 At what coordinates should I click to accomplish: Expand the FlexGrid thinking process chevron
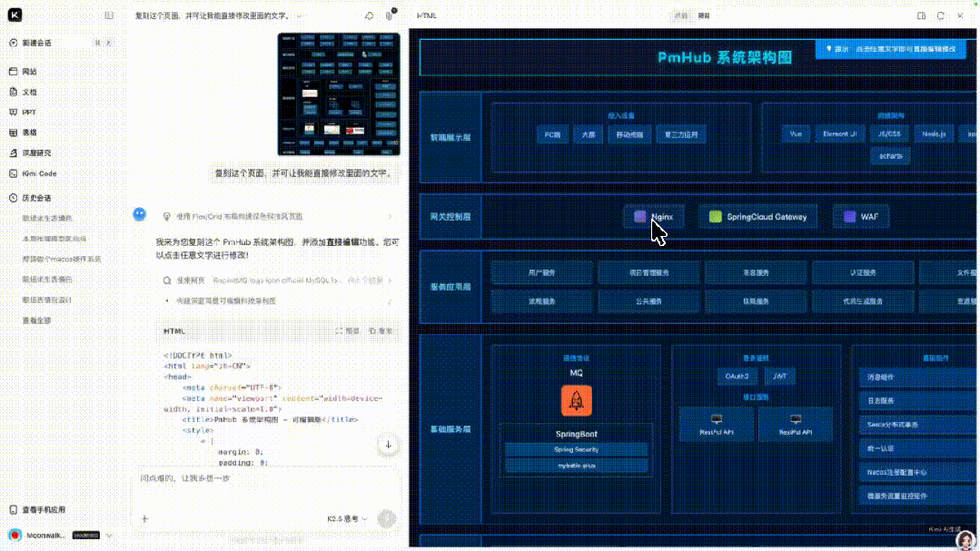click(x=391, y=216)
